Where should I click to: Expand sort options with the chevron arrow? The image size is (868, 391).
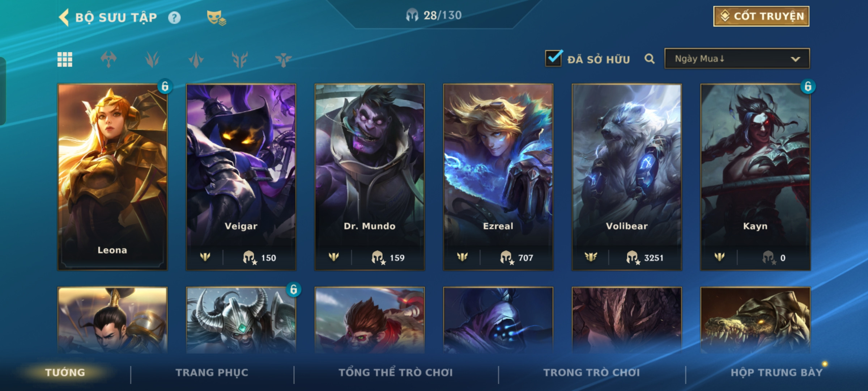pyautogui.click(x=795, y=59)
